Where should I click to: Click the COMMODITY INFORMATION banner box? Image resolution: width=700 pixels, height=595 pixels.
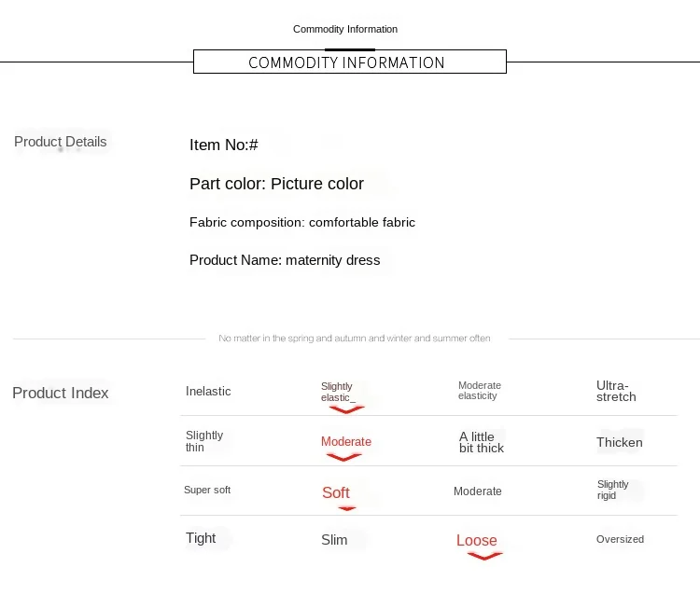tap(350, 62)
